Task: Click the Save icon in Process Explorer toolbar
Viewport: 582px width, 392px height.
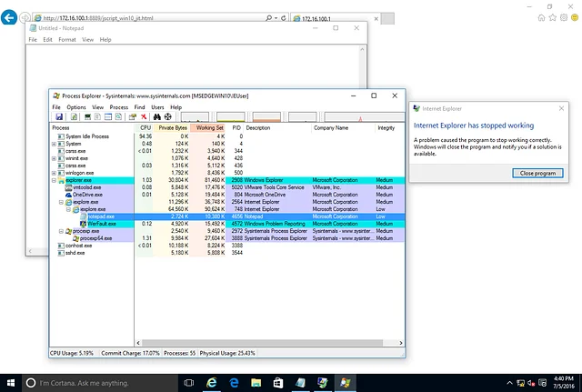Action: [x=59, y=117]
